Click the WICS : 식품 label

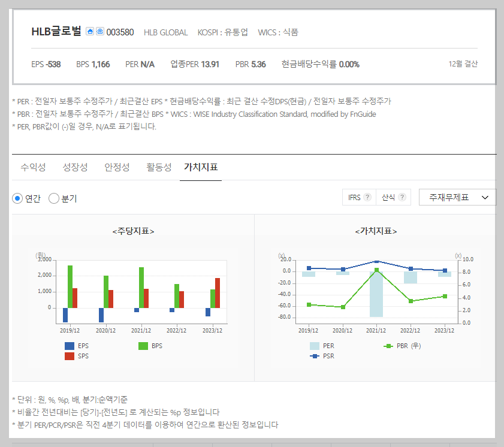click(x=278, y=32)
